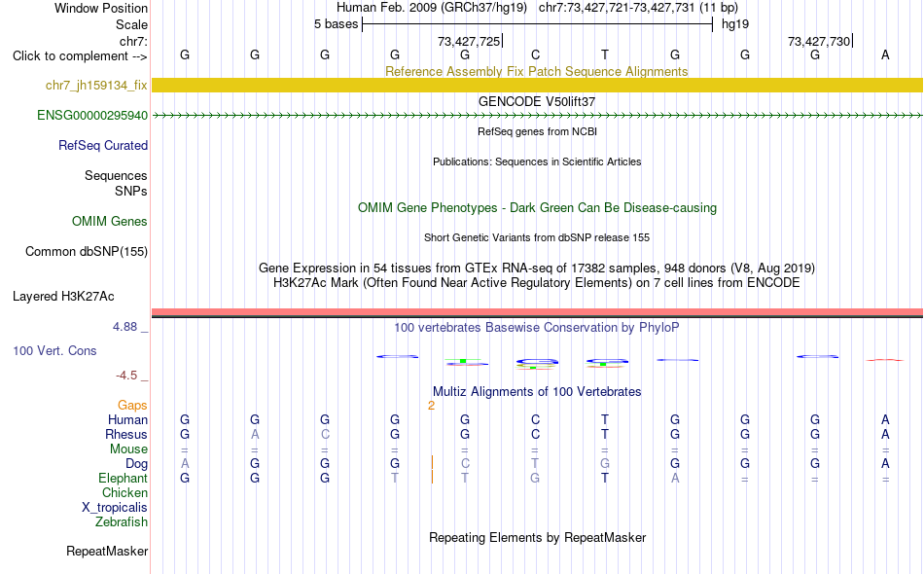Click the yellow fix patch alignment bar

pos(538,85)
